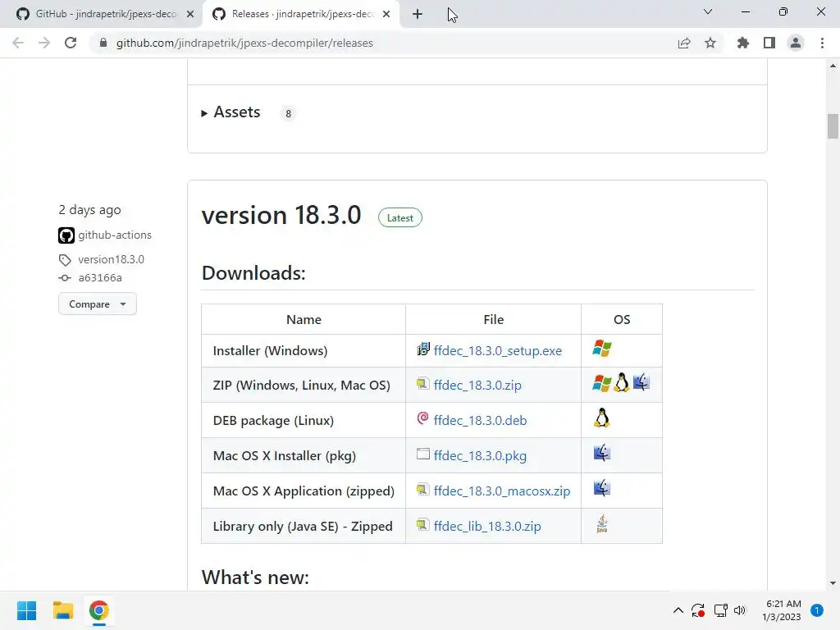840x630 pixels.
Task: Download ffdec_lib_18.3.0.zip
Action: pyautogui.click(x=487, y=527)
